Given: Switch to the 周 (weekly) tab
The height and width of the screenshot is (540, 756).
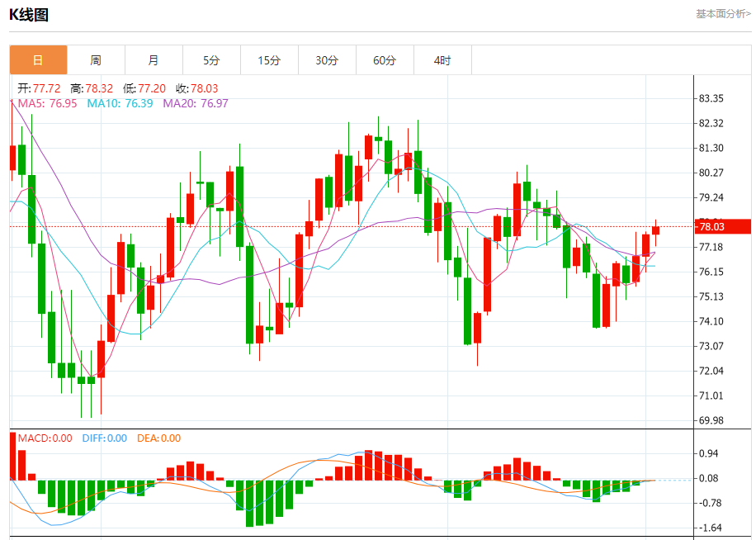Looking at the screenshot, I should [96, 60].
